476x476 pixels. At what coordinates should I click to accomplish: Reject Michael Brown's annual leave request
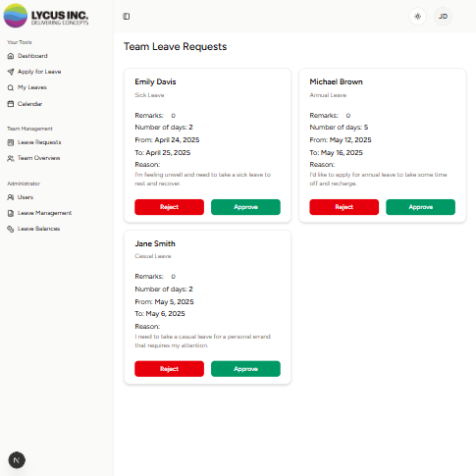click(344, 207)
